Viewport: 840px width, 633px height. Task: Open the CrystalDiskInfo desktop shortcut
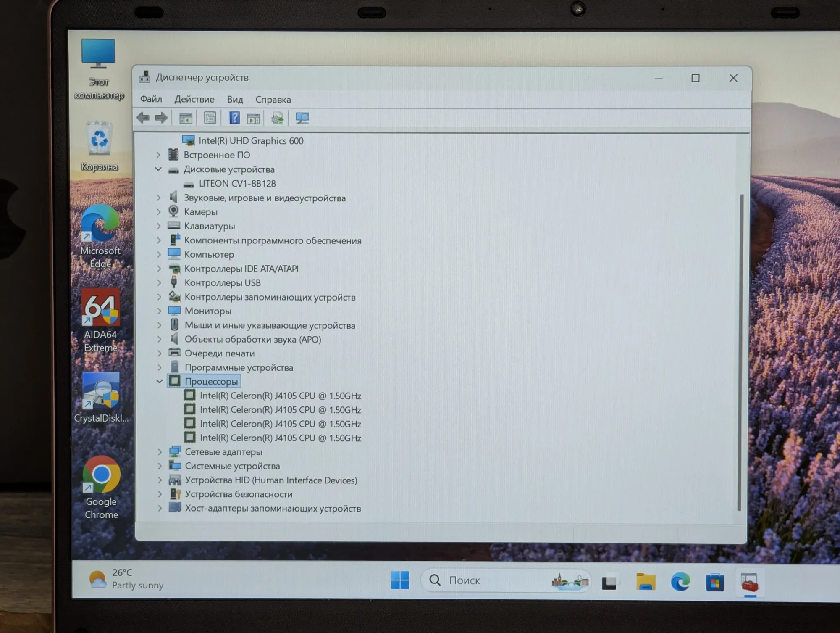point(101,398)
